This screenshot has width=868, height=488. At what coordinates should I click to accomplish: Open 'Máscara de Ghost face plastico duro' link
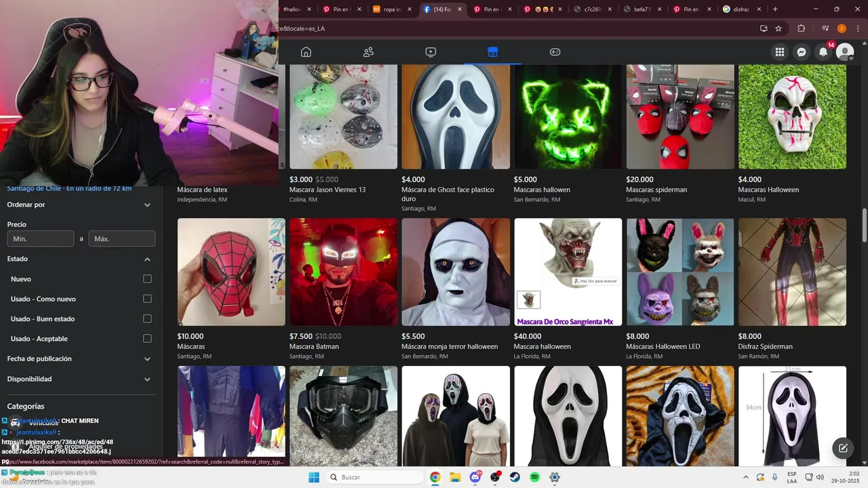click(x=448, y=195)
